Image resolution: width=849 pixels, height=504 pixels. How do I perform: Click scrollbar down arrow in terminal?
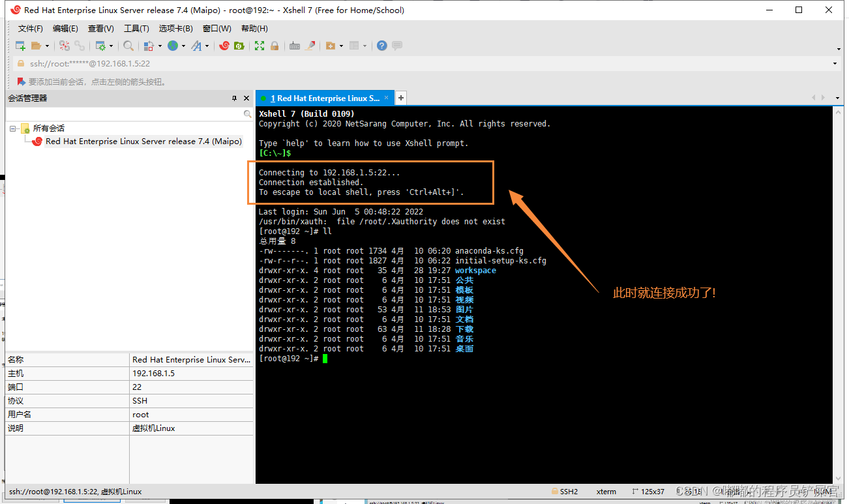coord(838,480)
